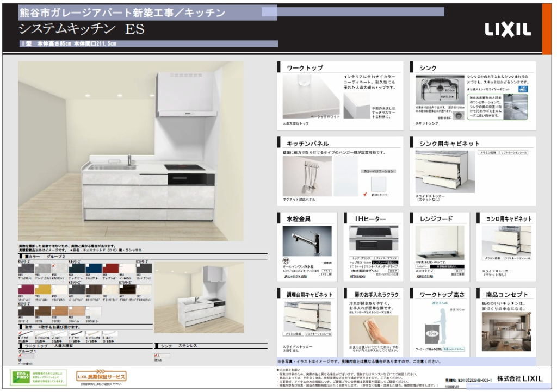Click the 商品コンセプト heading
Viewport: 557px width, 392px height.
pos(507,295)
